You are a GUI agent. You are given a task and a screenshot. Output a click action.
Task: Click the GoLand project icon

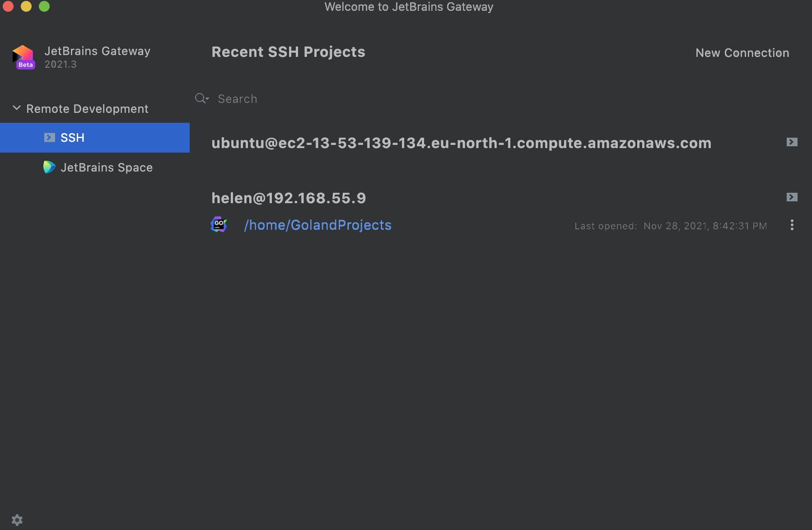coord(219,224)
